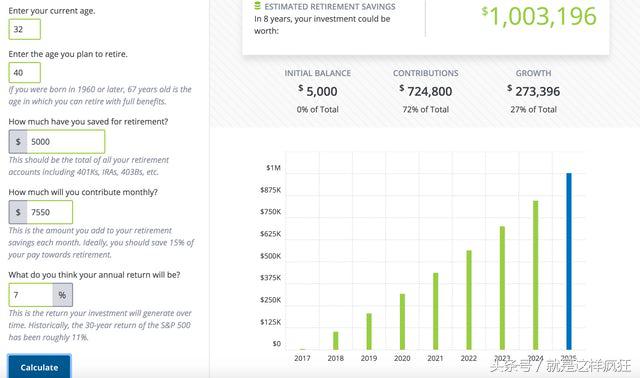Viewport: 640px width, 378px height.
Task: Click the green 2018 bar in chart
Action: click(336, 340)
